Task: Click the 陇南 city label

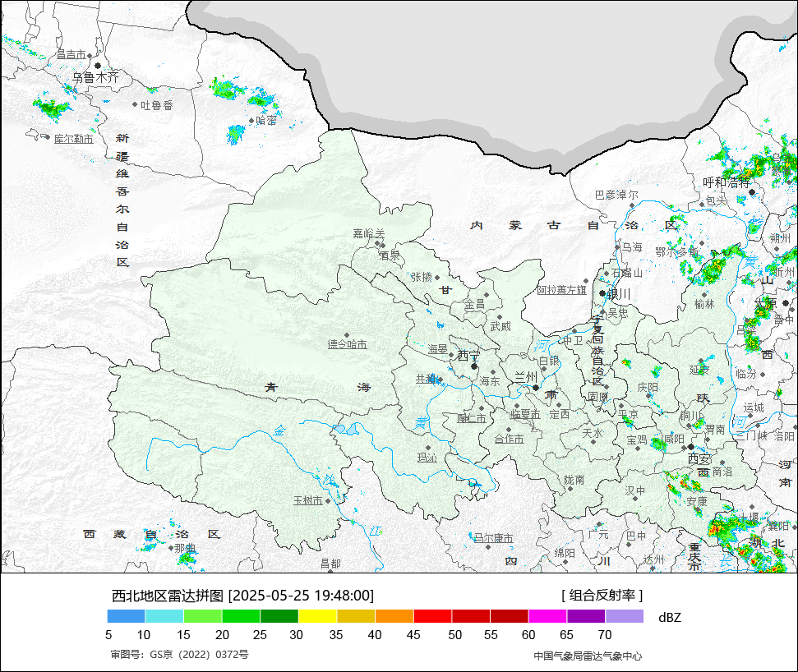Action: [x=574, y=480]
